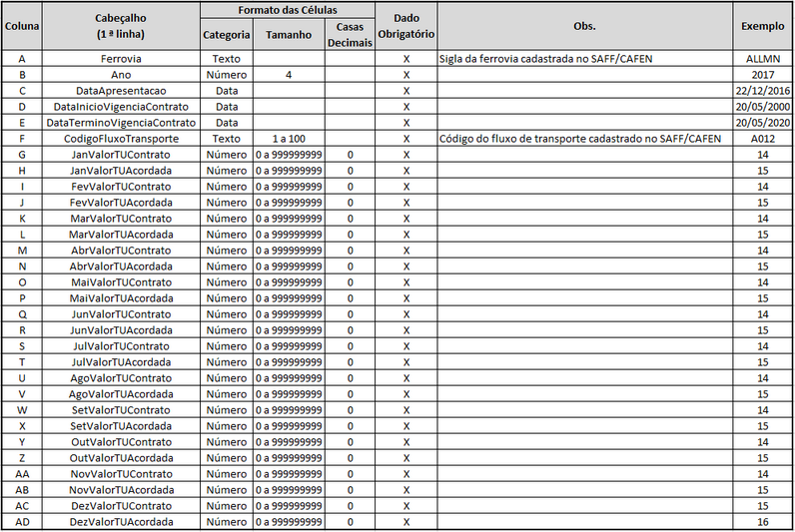
Task: Click the 'DataInicioVigenciaContrato' cell
Action: (121, 107)
